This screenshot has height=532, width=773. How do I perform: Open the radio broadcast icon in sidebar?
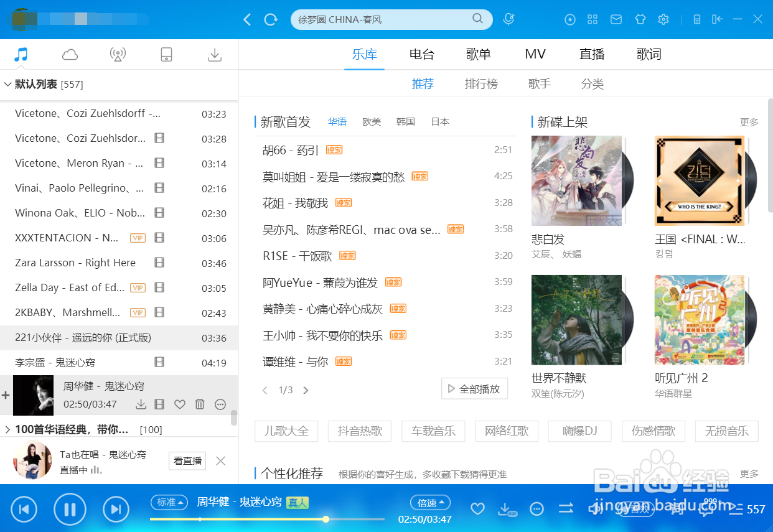tap(118, 55)
